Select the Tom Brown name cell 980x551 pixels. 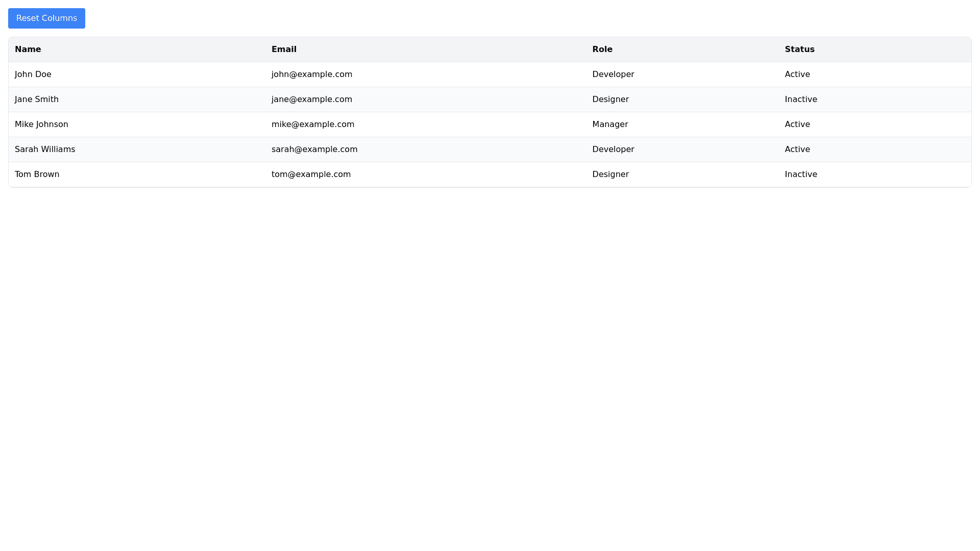click(x=37, y=174)
